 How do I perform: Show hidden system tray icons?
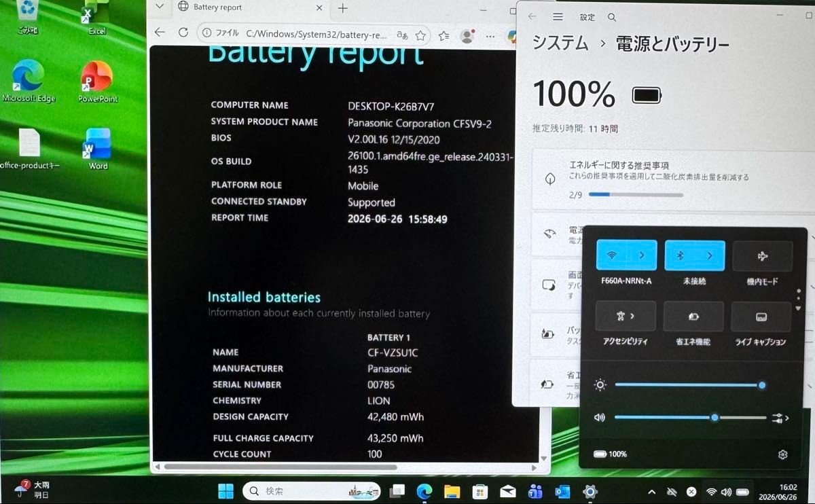click(652, 491)
